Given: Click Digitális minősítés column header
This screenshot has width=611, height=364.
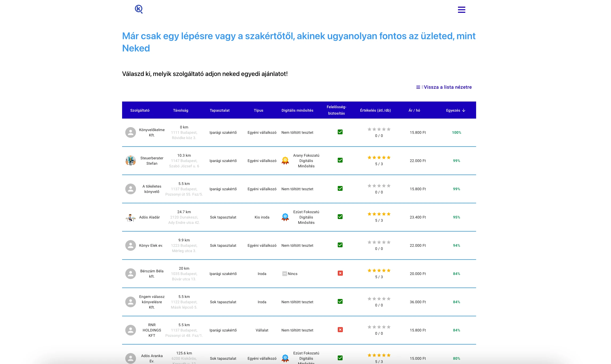Looking at the screenshot, I should point(297,110).
